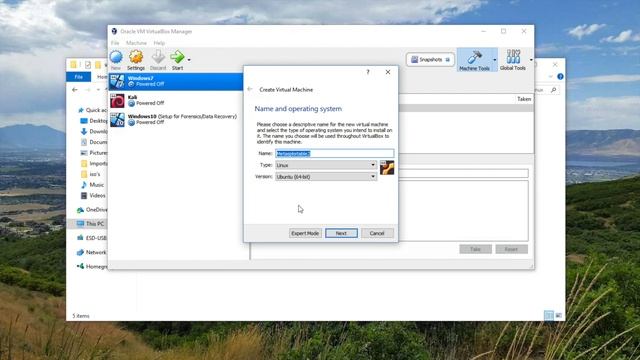
Task: Click the Name input field
Action: [335, 153]
